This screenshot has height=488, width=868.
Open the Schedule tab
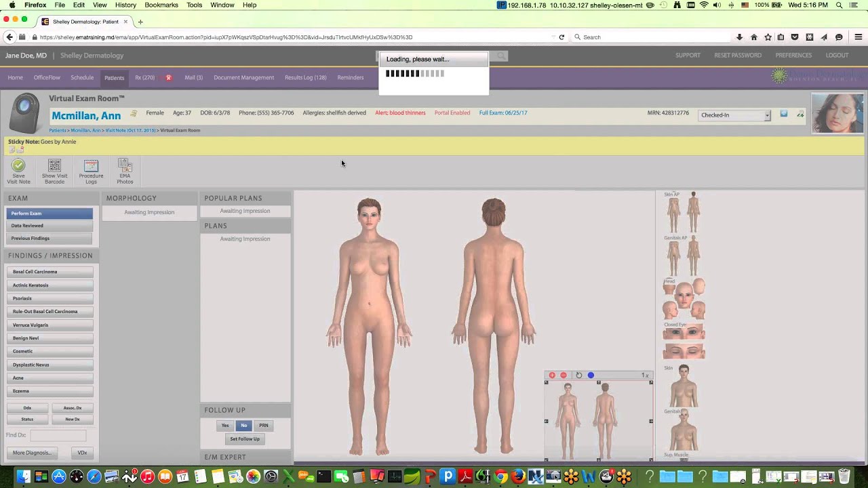coord(82,77)
